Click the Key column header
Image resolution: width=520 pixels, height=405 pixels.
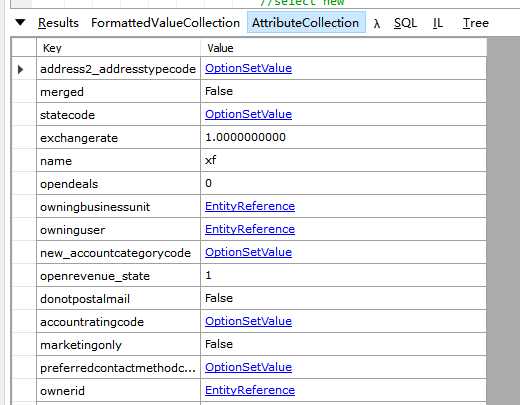pos(118,48)
